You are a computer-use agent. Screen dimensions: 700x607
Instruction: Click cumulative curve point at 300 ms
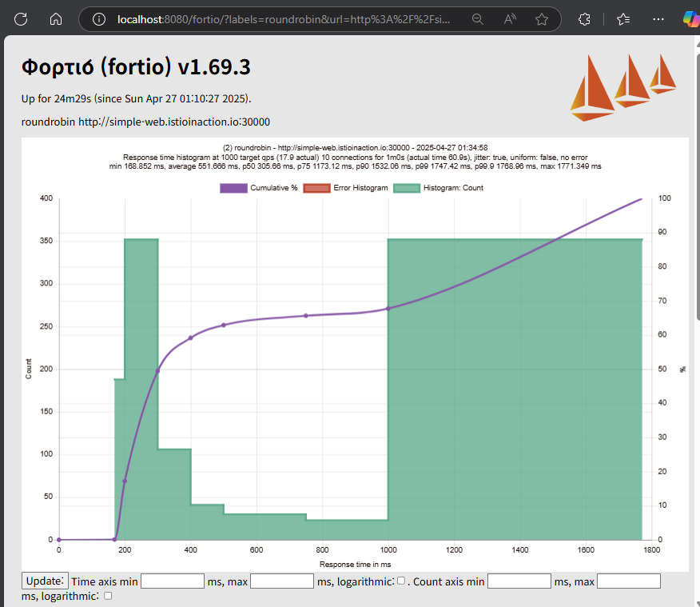pyautogui.click(x=157, y=371)
